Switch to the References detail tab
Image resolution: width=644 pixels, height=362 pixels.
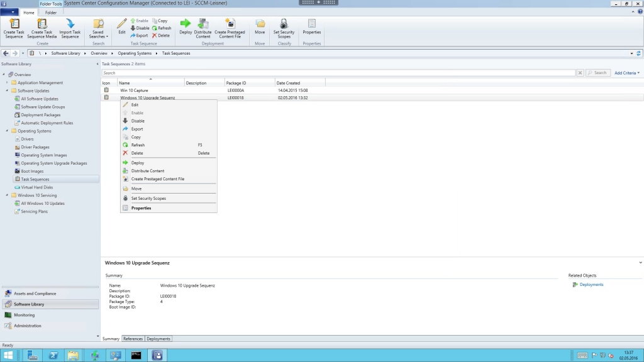tap(133, 339)
